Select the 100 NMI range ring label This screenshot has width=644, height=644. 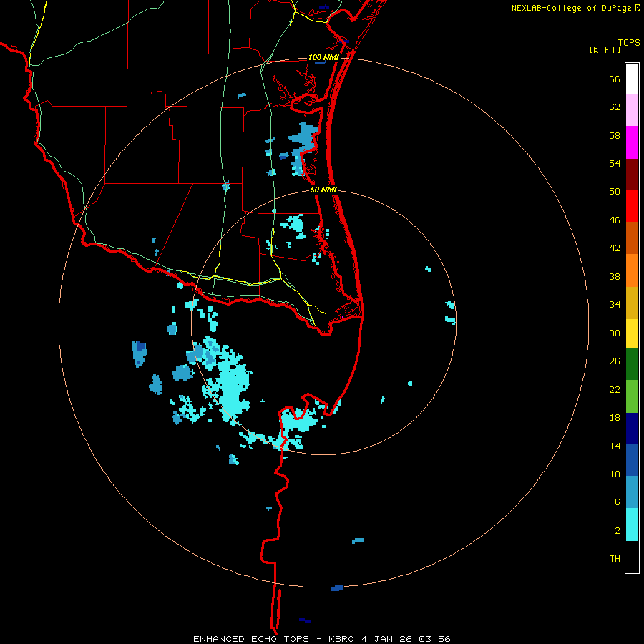point(323,57)
